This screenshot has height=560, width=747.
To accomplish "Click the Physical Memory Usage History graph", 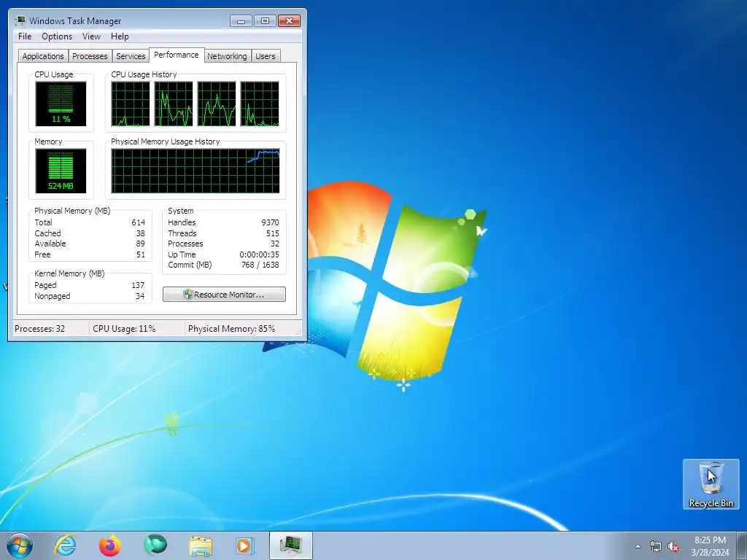I will (x=196, y=171).
